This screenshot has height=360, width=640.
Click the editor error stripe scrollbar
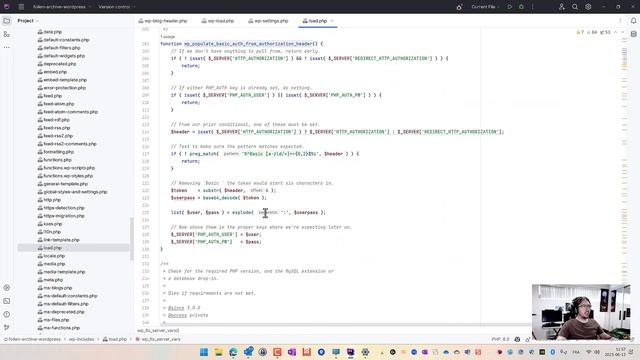point(624,176)
